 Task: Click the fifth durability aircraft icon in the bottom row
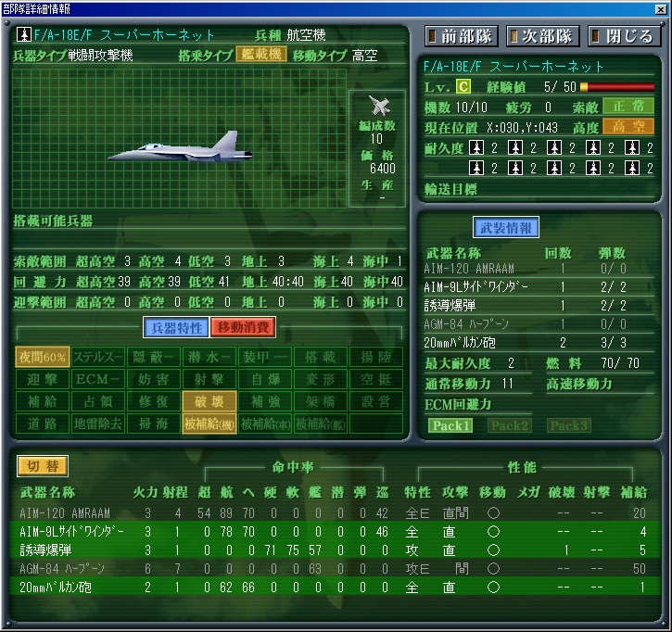tap(632, 168)
